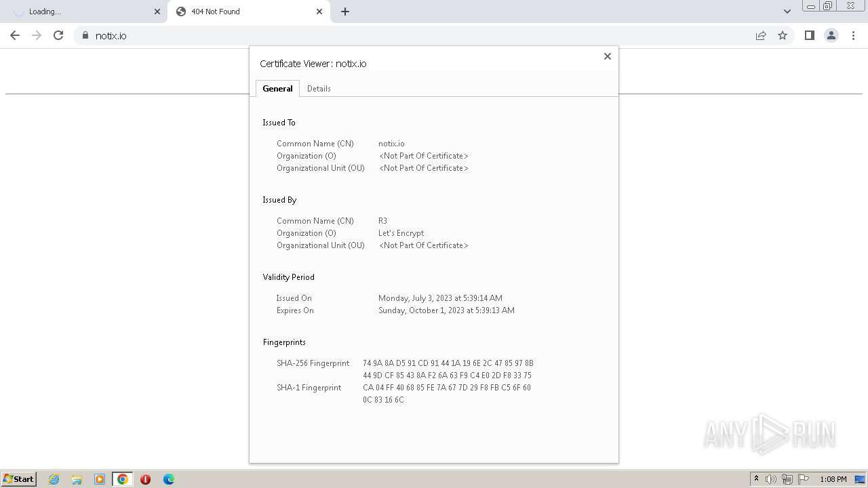Close the Certificate Viewer dialog
The image size is (868, 488).
pyautogui.click(x=608, y=56)
